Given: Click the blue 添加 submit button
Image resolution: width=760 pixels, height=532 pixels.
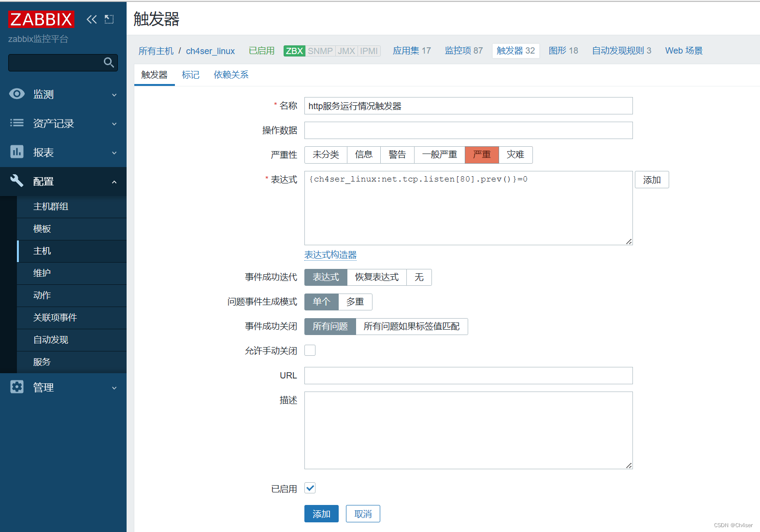Looking at the screenshot, I should (x=321, y=514).
